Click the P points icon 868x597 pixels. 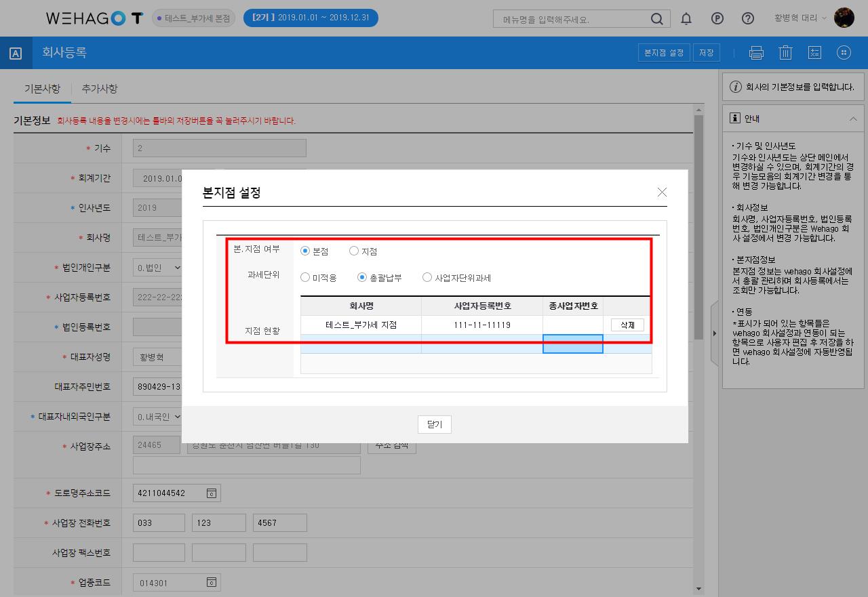pyautogui.click(x=717, y=19)
